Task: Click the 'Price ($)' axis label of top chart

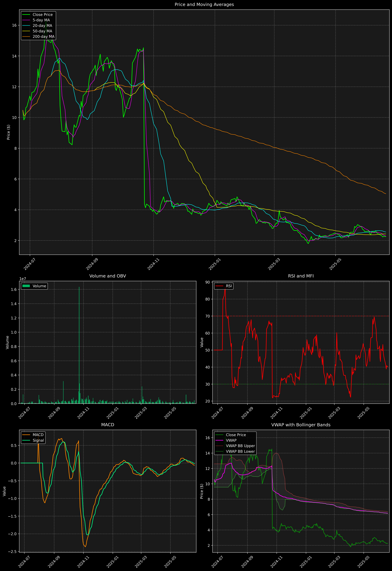Action: 9,132
